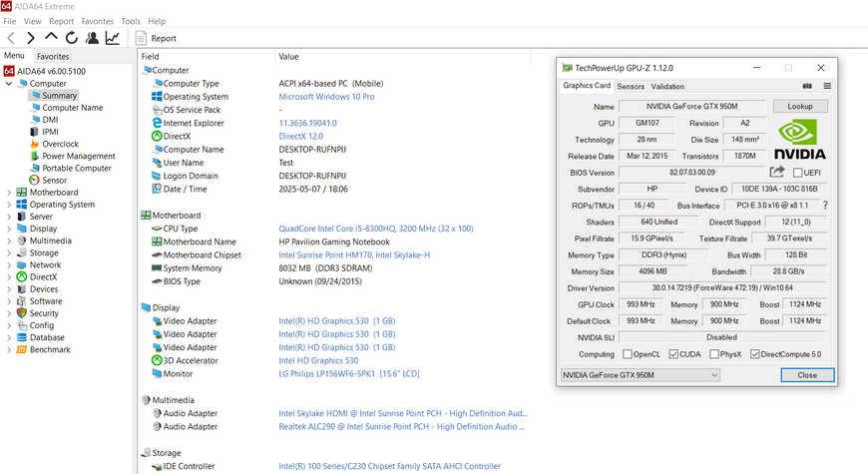Click the DirectX tree node icon
Image resolution: width=868 pixels, height=474 pixels.
pyautogui.click(x=22, y=276)
